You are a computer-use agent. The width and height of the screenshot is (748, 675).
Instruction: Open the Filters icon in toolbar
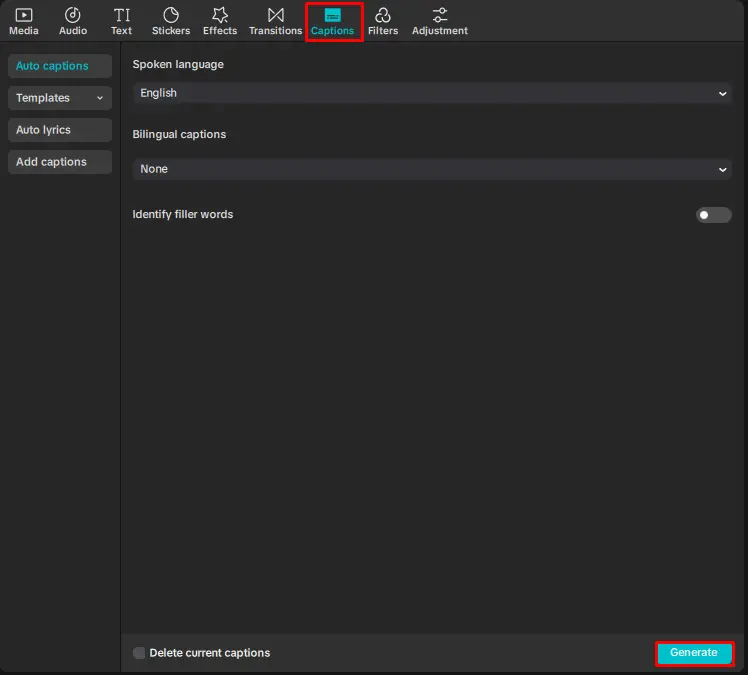(x=383, y=15)
